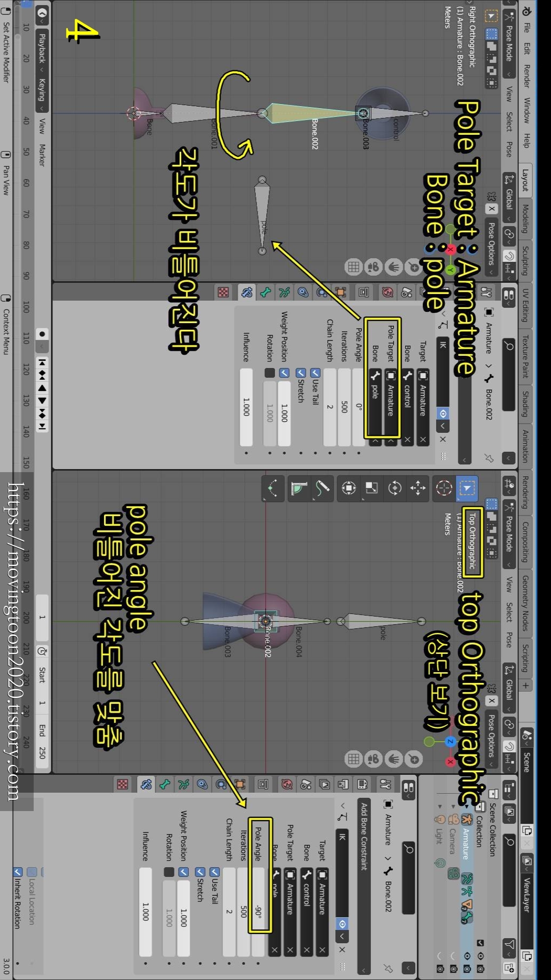Screen dimensions: 551x980
Task: Open Tool settings tab in the Pole Angle -90° panel
Action: [x=386, y=784]
